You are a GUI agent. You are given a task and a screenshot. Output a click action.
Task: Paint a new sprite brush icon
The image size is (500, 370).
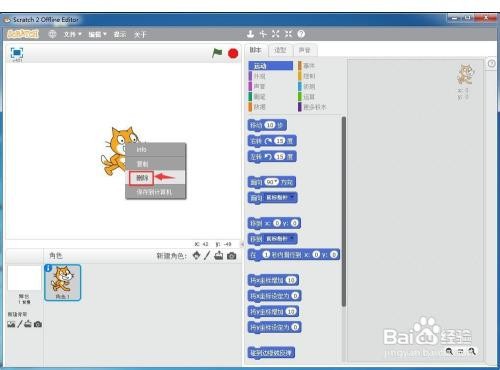207,256
